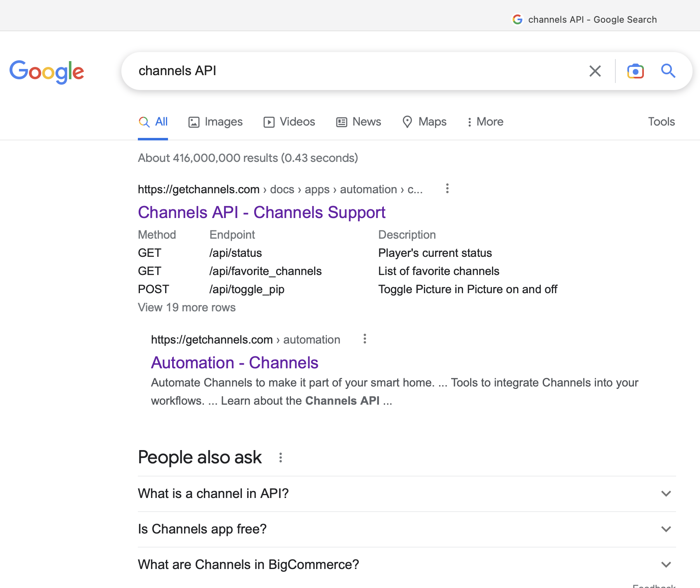Click the Google logo
This screenshot has width=700, height=588.
point(47,71)
